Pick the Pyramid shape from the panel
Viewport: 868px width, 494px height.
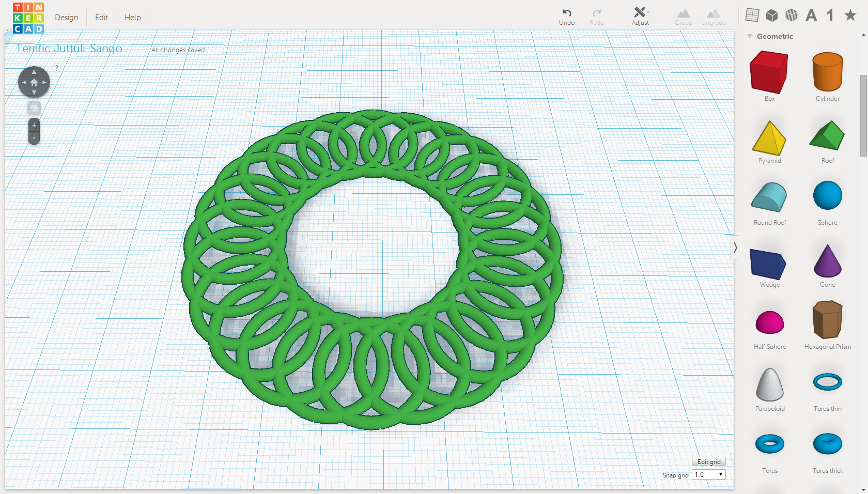click(x=769, y=135)
